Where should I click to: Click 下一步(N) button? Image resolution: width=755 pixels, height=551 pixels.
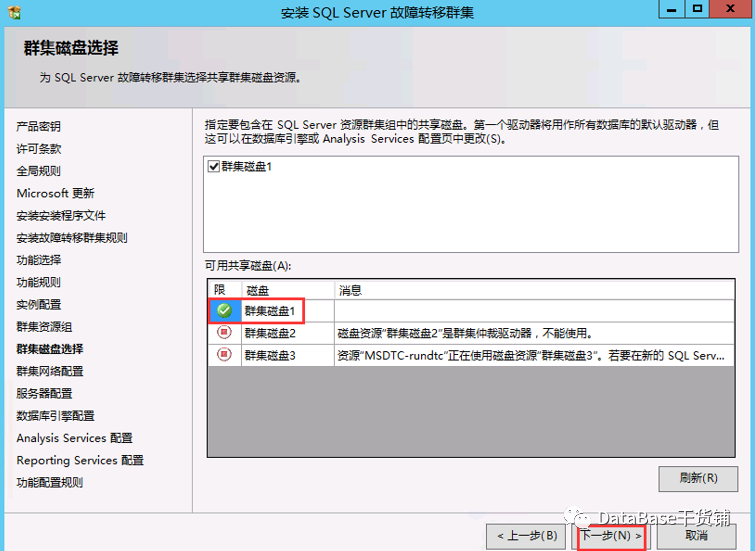pos(612,536)
